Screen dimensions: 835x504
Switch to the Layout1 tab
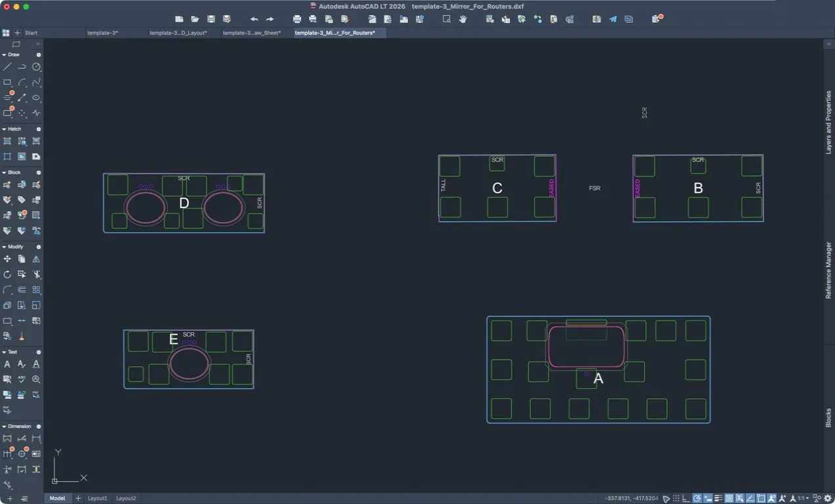[97, 498]
